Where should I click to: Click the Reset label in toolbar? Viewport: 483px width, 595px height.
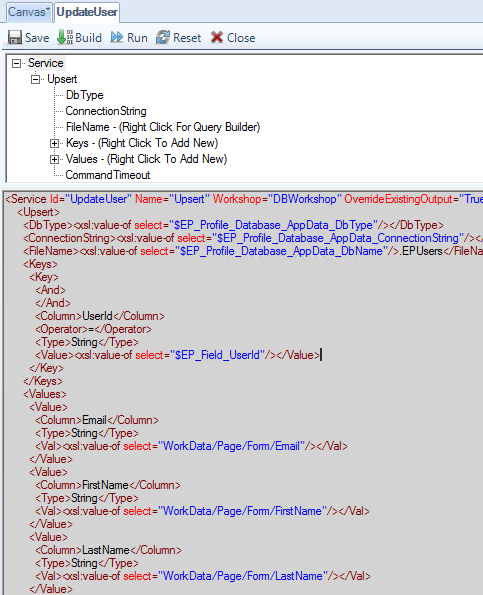click(x=187, y=38)
